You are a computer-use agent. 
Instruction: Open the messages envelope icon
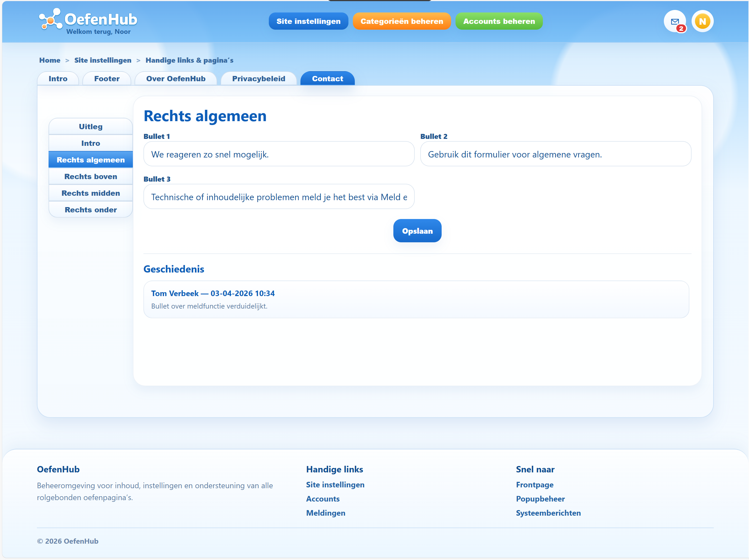pos(674,21)
